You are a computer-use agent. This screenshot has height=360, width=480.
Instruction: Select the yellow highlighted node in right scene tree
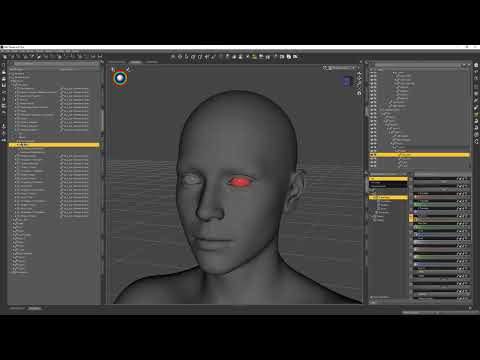(x=420, y=155)
